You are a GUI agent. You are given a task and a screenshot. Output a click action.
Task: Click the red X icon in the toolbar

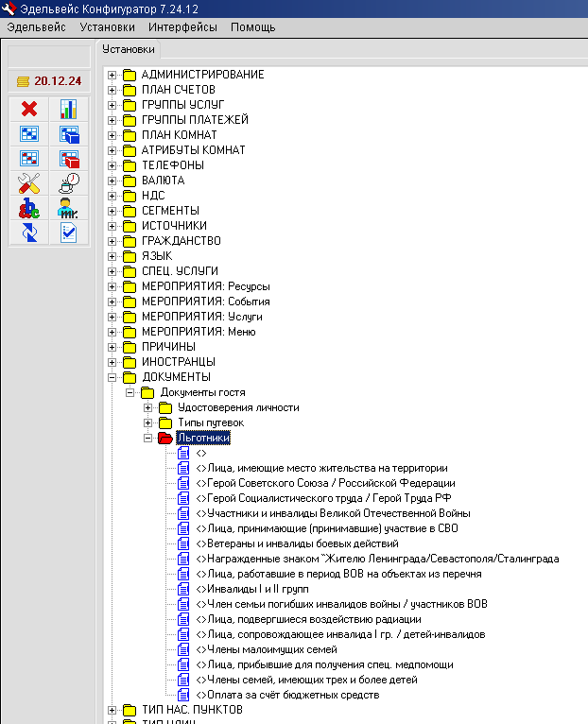[28, 109]
